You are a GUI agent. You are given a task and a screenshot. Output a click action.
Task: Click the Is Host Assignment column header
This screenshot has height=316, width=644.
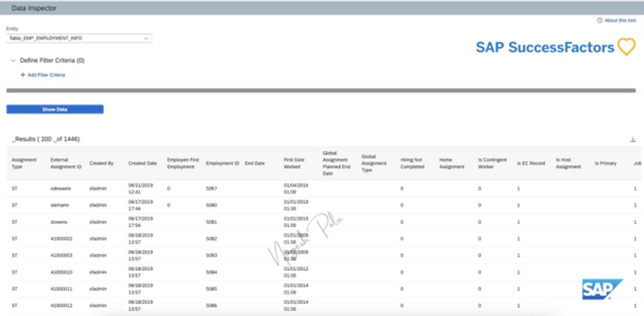pos(568,163)
